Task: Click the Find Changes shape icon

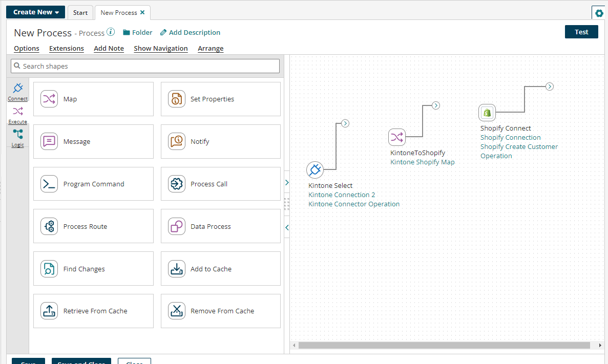Action: [x=49, y=269]
